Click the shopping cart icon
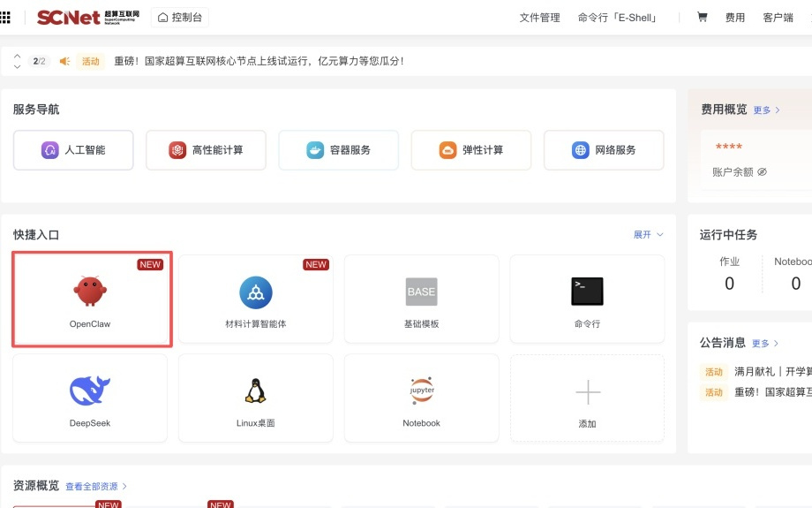 (x=703, y=17)
